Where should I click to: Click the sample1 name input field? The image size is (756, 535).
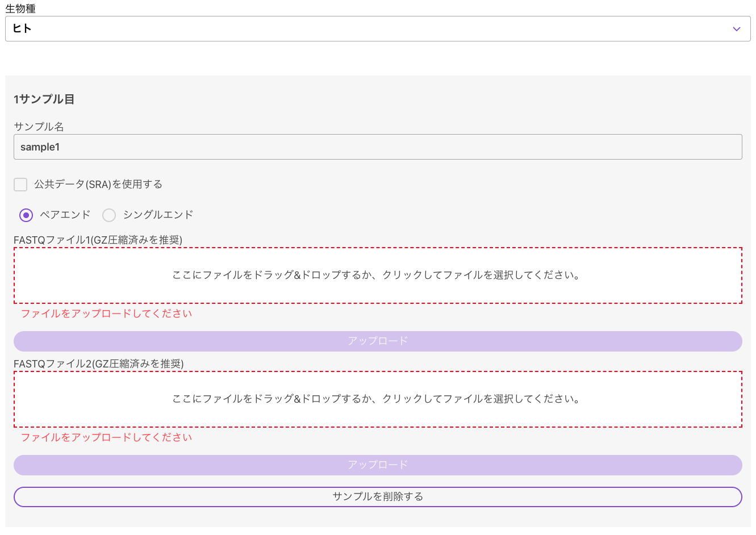(378, 147)
